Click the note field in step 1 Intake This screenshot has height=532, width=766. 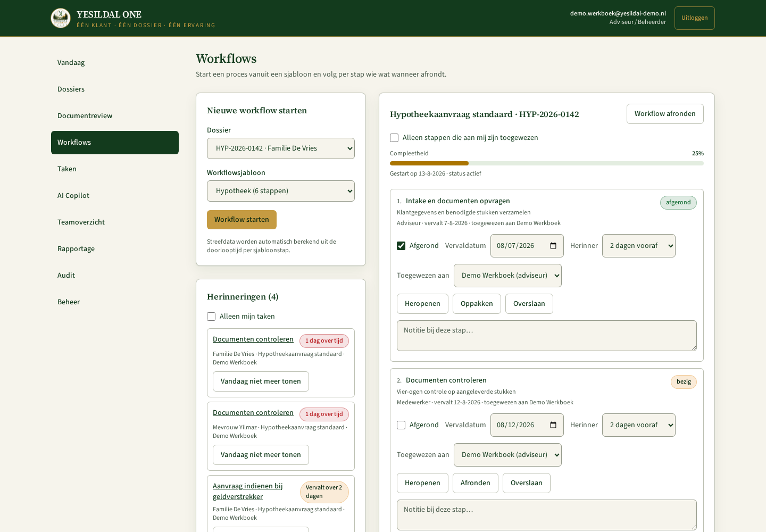tap(547, 336)
